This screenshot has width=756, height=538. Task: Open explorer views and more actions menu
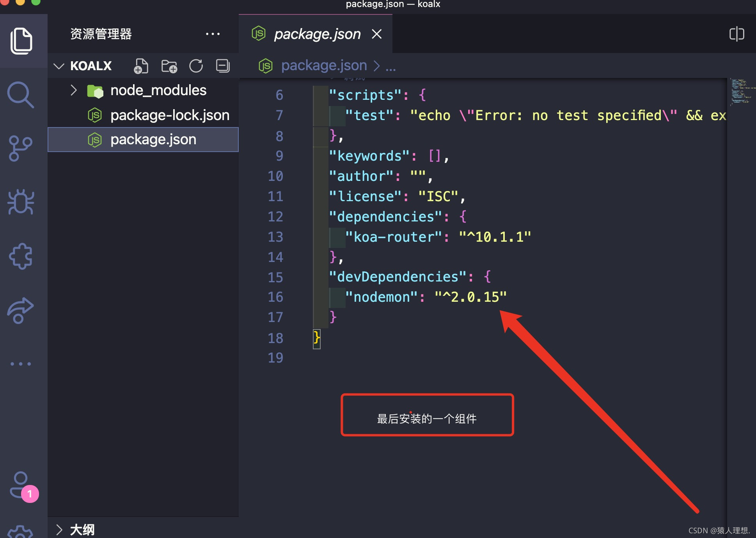(x=213, y=34)
